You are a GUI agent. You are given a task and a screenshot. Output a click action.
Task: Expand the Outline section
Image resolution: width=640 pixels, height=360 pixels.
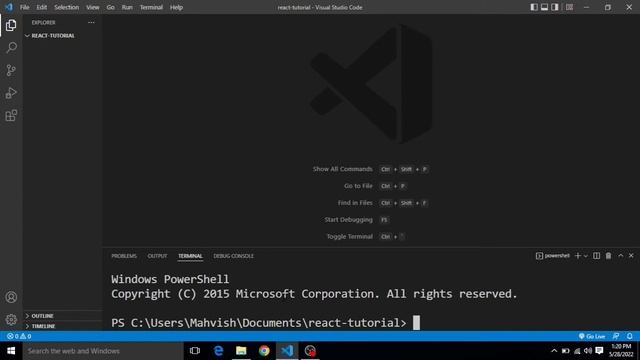coord(62,316)
